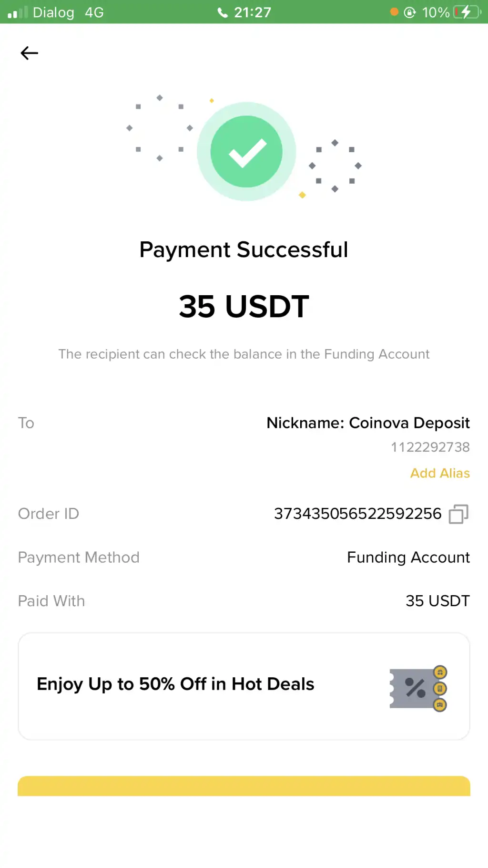Tap the Nickname: Coinova Deposit recipient

coord(368,423)
